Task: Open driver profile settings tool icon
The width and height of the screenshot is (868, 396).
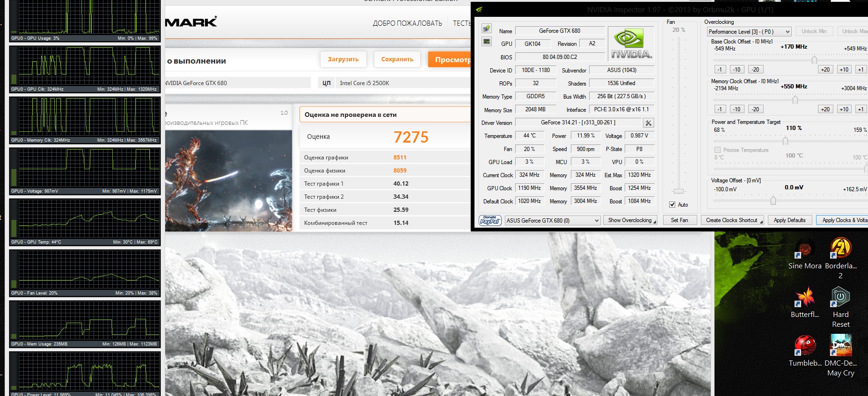Action: pos(648,123)
